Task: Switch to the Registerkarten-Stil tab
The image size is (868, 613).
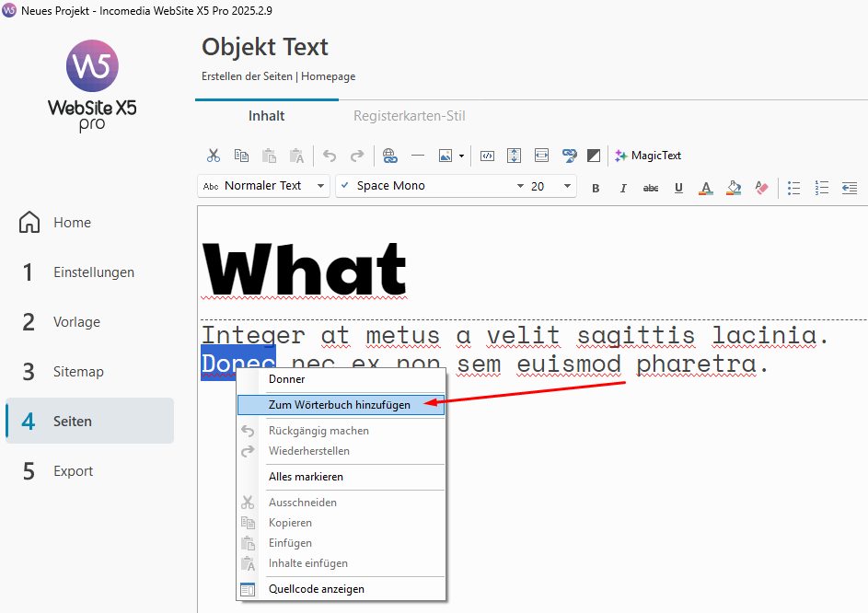Action: (409, 116)
